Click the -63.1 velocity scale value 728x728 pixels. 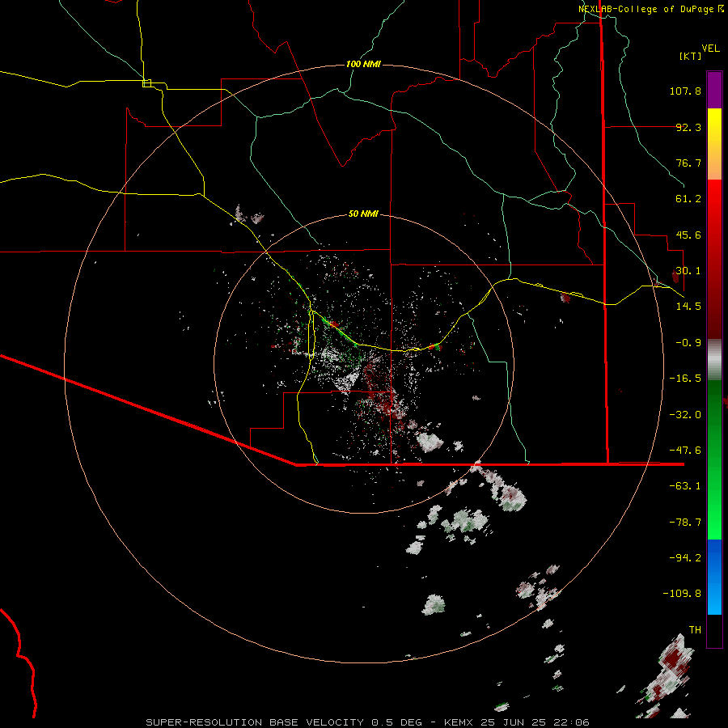(685, 486)
